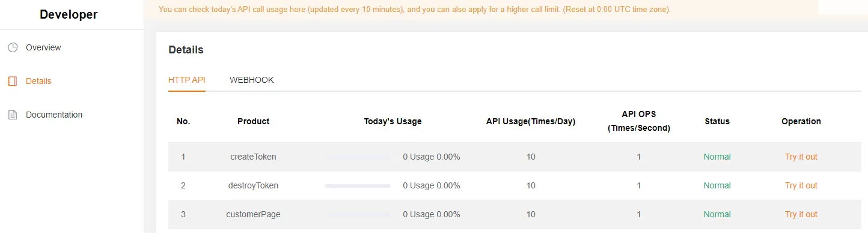Viewport: 868px width, 234px height.
Task: Go to Documentation in the sidebar
Action: [x=54, y=115]
